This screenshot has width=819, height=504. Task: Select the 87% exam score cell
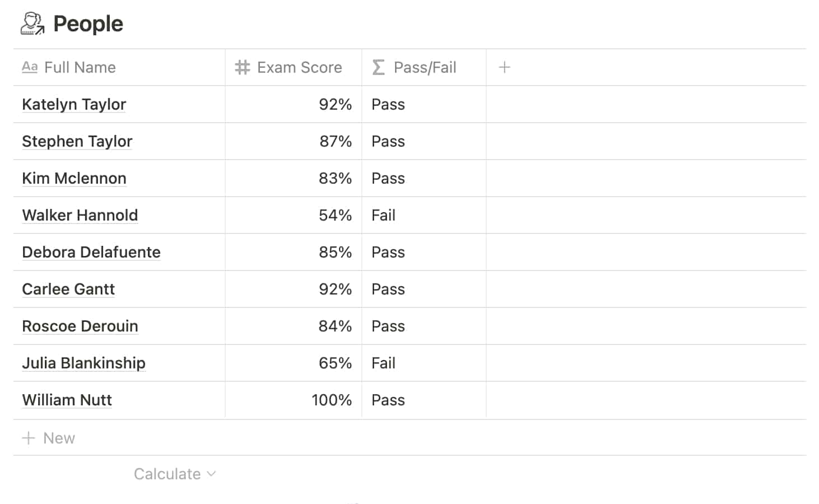click(294, 141)
